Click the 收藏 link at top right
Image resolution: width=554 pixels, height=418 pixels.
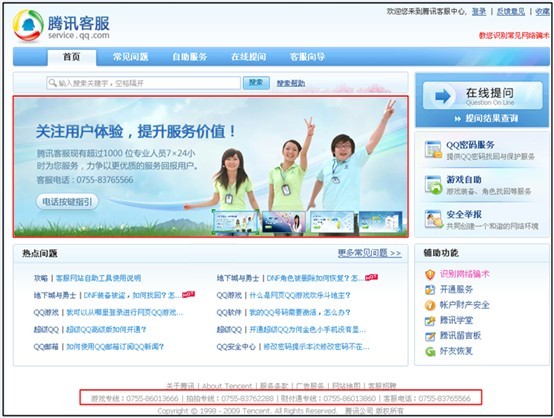click(542, 12)
